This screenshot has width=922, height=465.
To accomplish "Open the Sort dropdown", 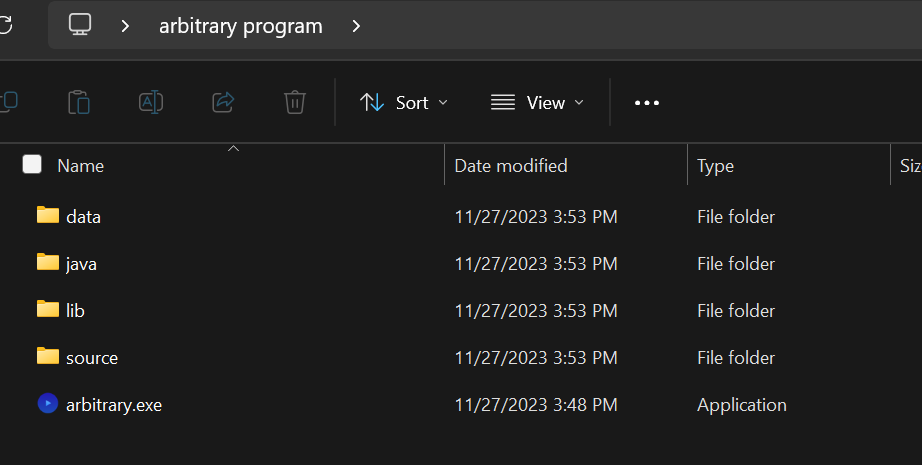I will click(x=404, y=103).
